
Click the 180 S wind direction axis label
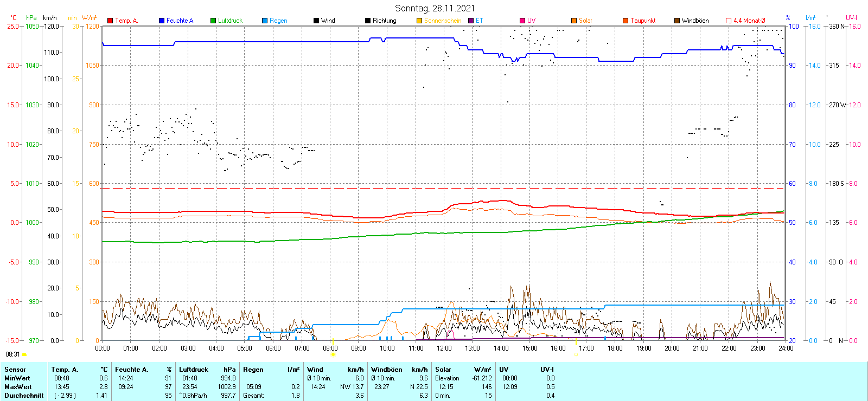836,183
